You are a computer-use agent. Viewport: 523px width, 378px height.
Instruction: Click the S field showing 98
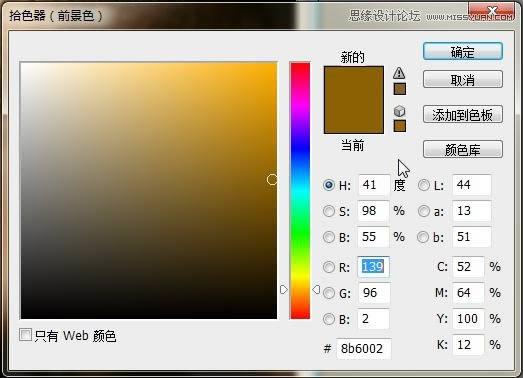point(373,211)
